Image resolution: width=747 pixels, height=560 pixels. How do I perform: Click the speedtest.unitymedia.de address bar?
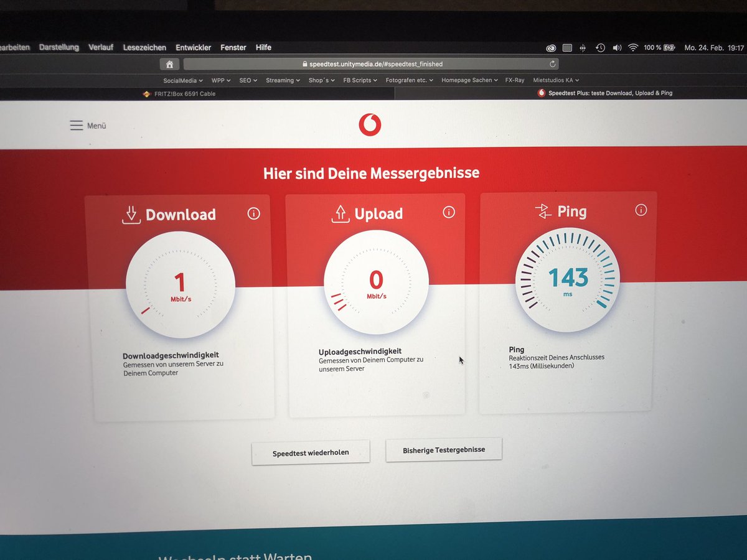[x=371, y=64]
